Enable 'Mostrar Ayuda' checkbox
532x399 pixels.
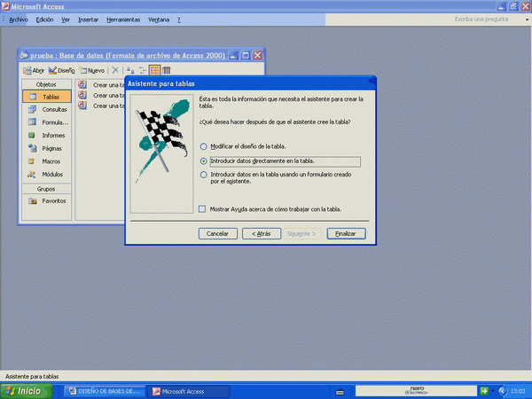(202, 209)
